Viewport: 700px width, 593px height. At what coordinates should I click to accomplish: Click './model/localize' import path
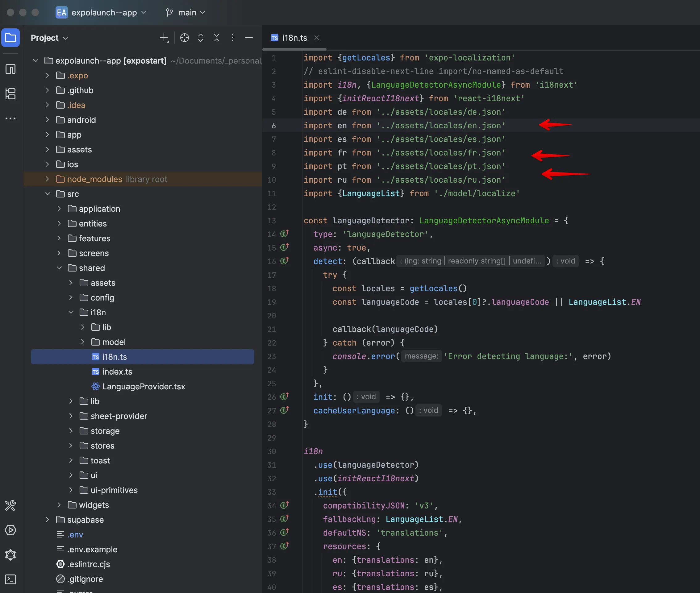(x=477, y=193)
